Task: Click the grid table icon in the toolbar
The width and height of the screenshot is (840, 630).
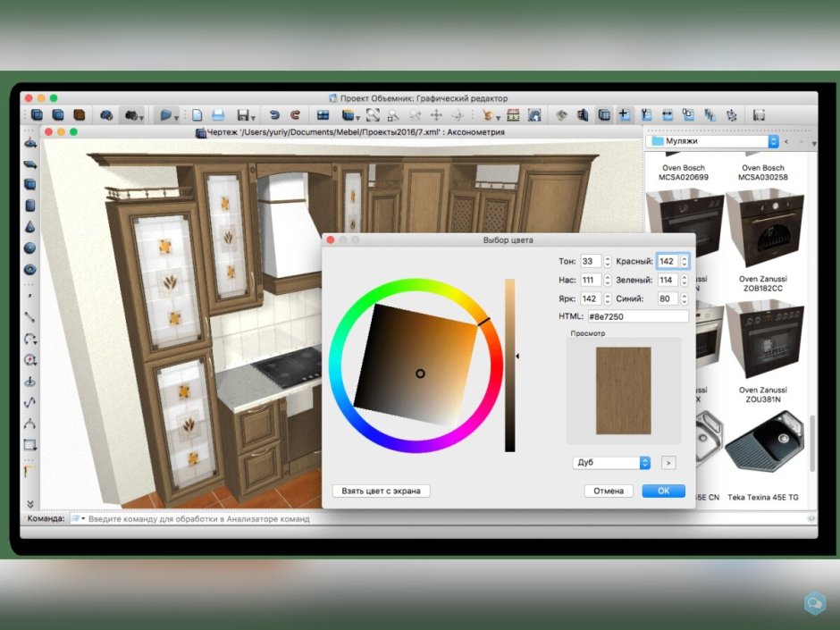Action: (604, 115)
